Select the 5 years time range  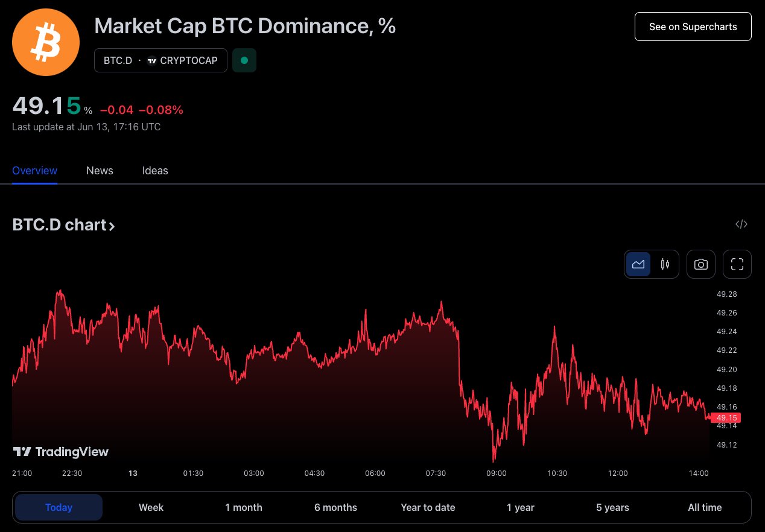[612, 507]
